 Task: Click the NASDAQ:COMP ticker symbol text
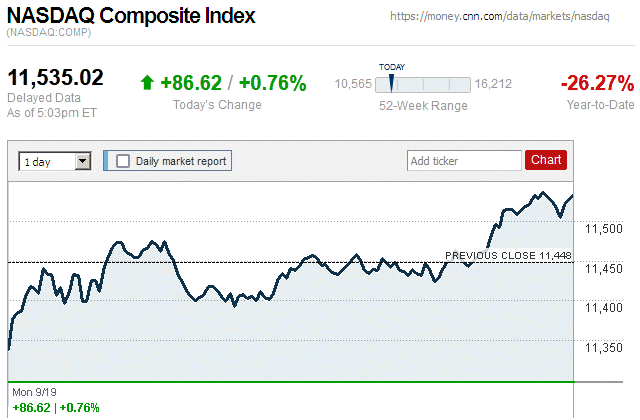[48, 34]
